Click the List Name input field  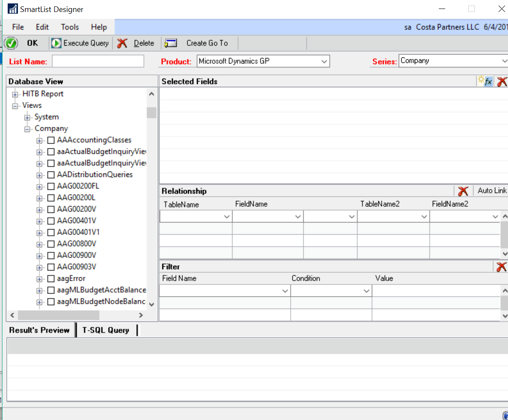point(98,61)
